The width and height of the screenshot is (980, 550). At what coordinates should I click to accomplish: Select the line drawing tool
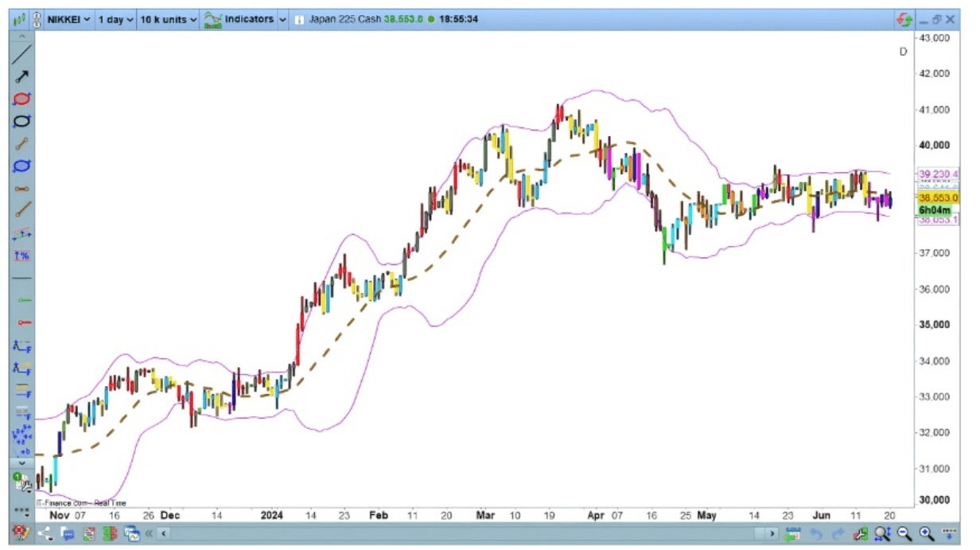coord(21,54)
